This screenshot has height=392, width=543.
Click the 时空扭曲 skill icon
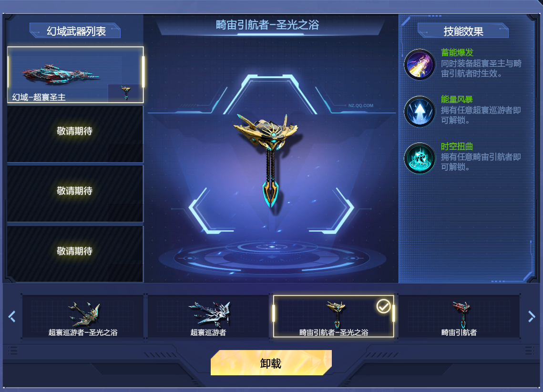420,158
